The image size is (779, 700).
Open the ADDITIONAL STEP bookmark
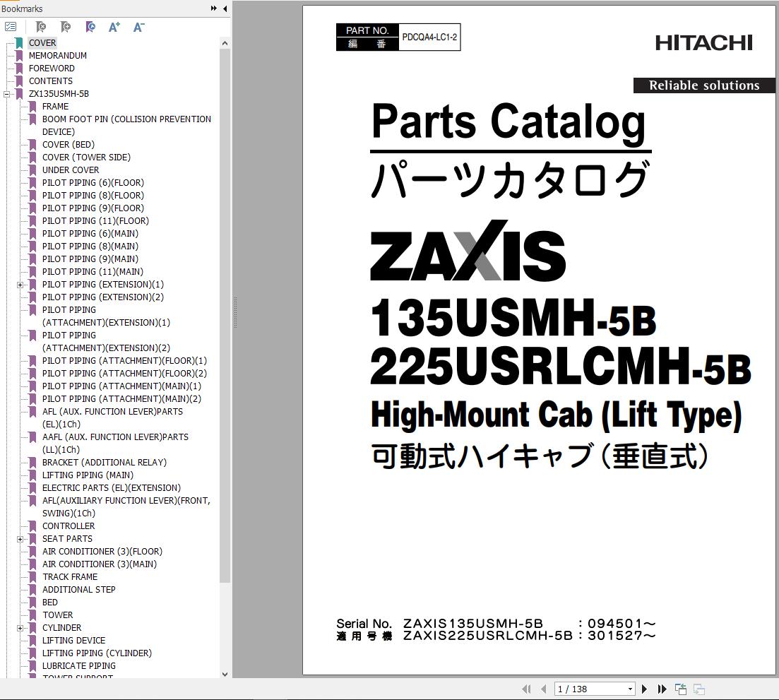[79, 590]
